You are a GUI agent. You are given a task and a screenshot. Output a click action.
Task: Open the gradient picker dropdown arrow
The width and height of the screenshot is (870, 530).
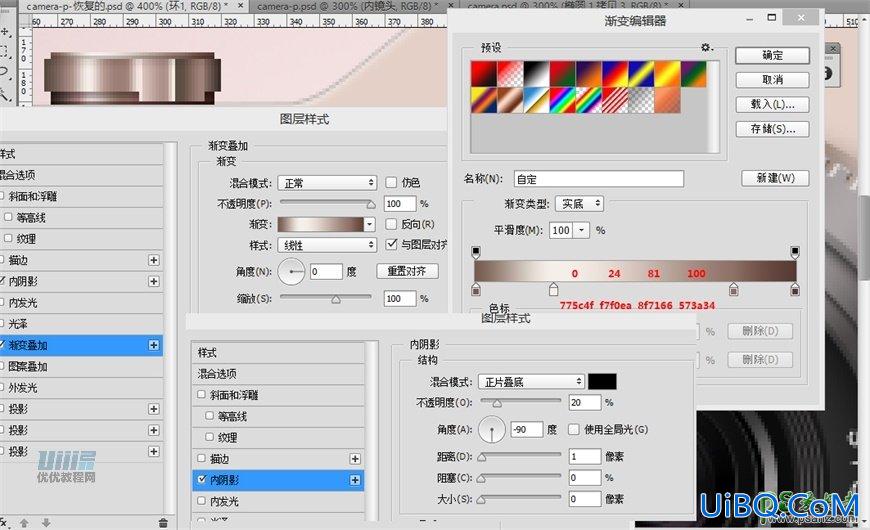[370, 224]
